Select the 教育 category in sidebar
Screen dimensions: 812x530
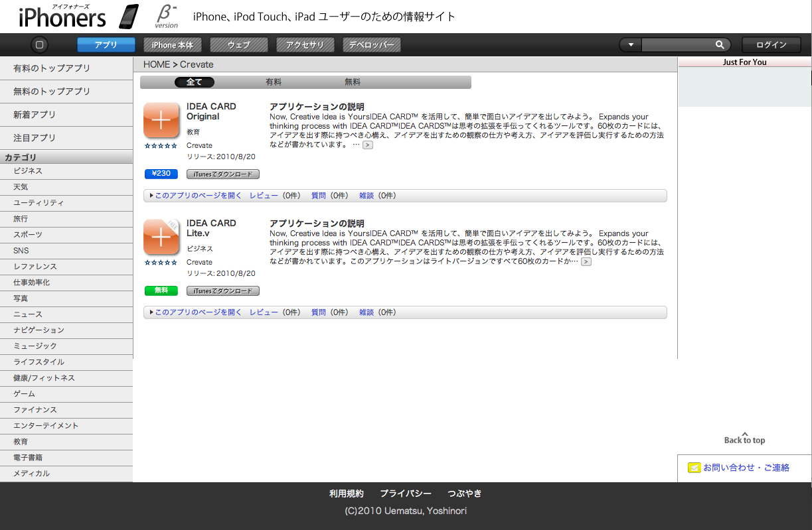[x=66, y=442]
